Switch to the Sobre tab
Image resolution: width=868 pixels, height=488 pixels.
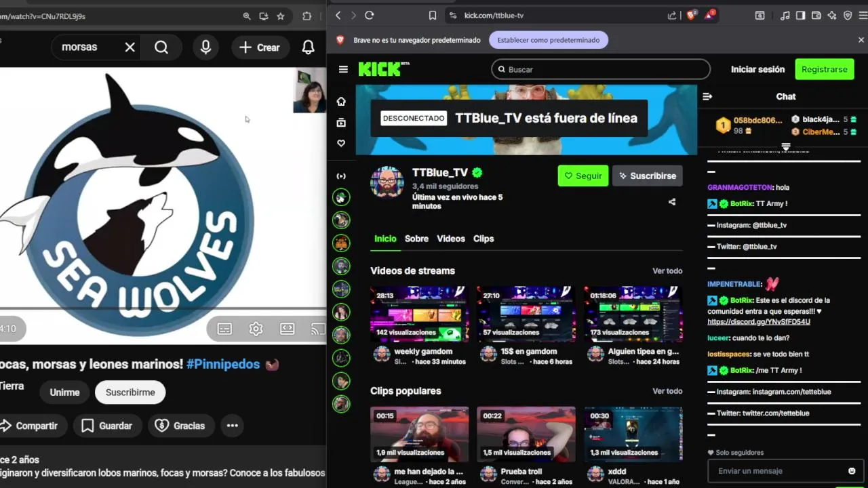pos(416,239)
